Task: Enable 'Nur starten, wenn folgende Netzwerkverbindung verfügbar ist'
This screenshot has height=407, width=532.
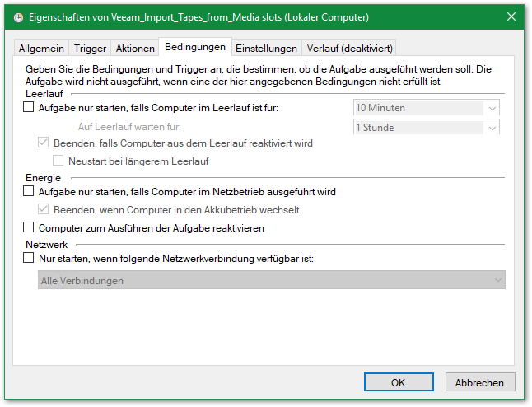Action: click(x=30, y=258)
